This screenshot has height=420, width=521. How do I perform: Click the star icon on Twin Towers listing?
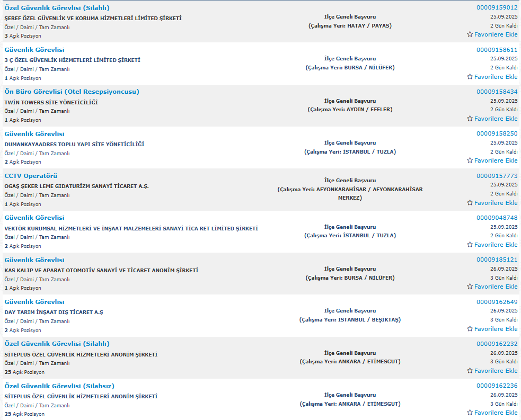coord(470,119)
